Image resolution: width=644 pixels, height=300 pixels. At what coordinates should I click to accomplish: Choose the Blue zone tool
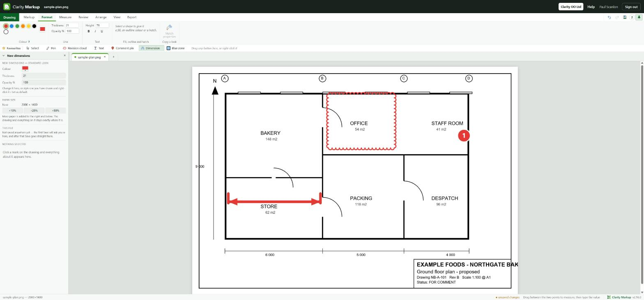point(175,48)
